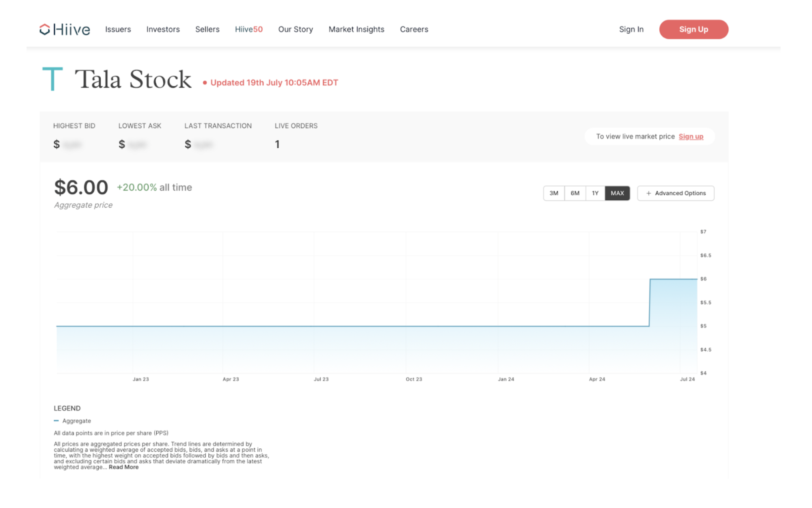This screenshot has height=508, width=812.
Task: Open the Careers page
Action: [x=414, y=29]
